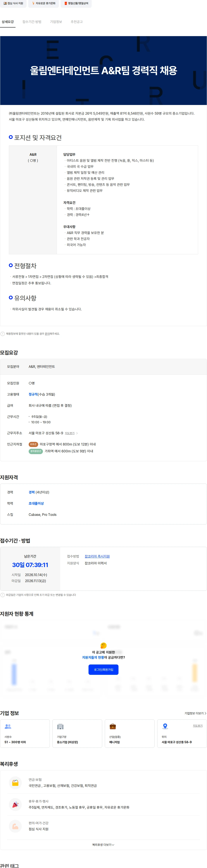
Task: Switch to the 추천공고 tab
Action: click(77, 22)
